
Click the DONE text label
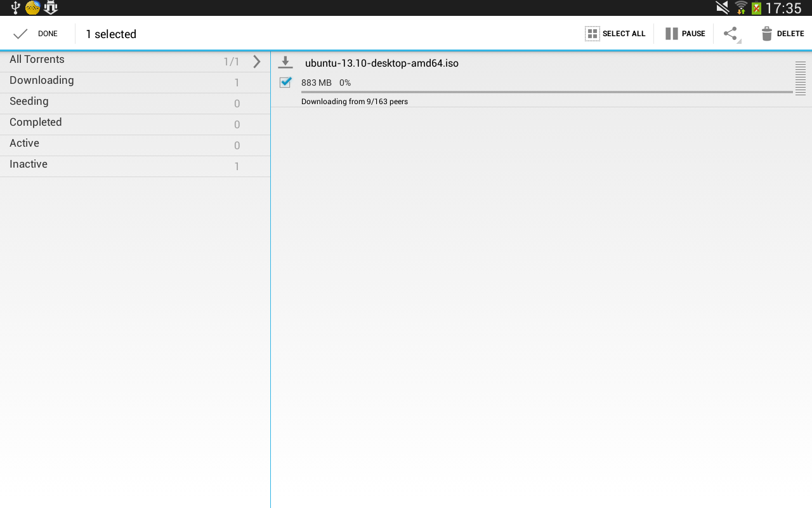click(48, 34)
